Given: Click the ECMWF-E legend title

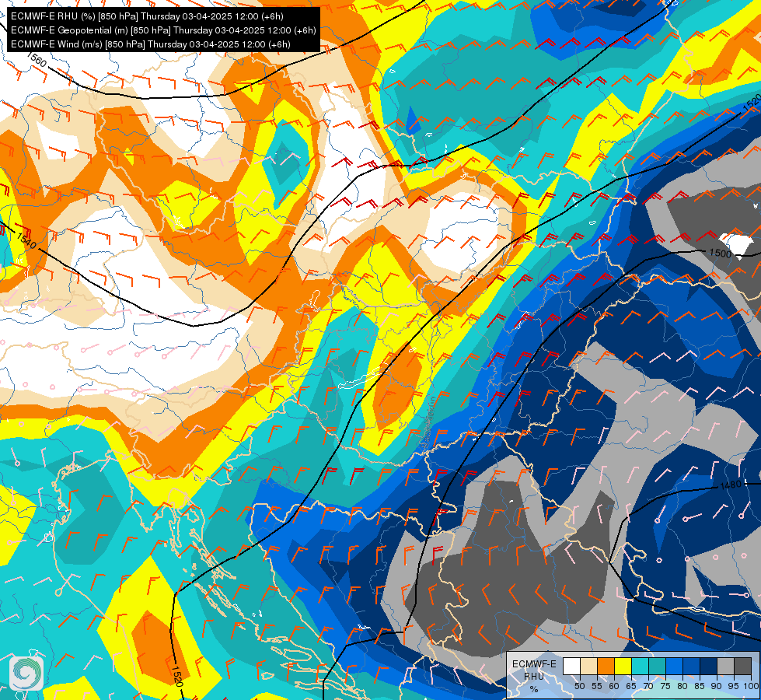Looking at the screenshot, I should [x=534, y=663].
